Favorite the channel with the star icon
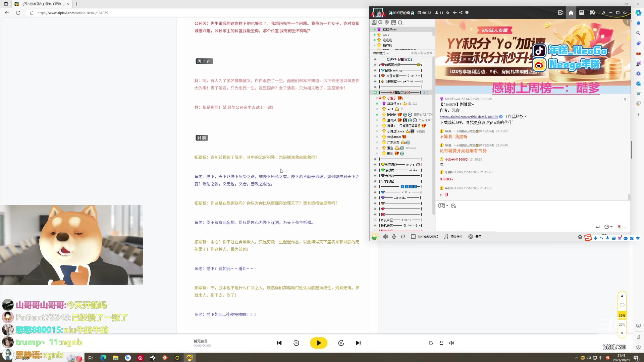Viewport: 644px width, 362px height. click(448, 13)
